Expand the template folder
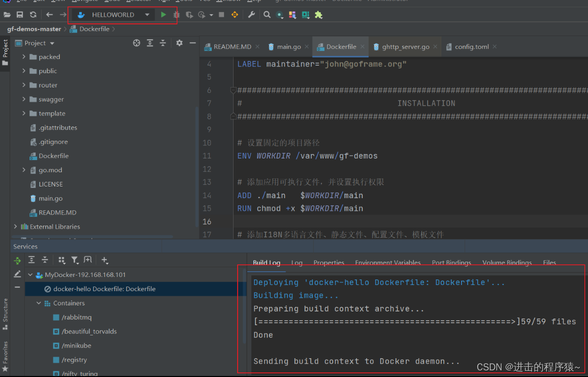This screenshot has height=377, width=588. (x=24, y=113)
